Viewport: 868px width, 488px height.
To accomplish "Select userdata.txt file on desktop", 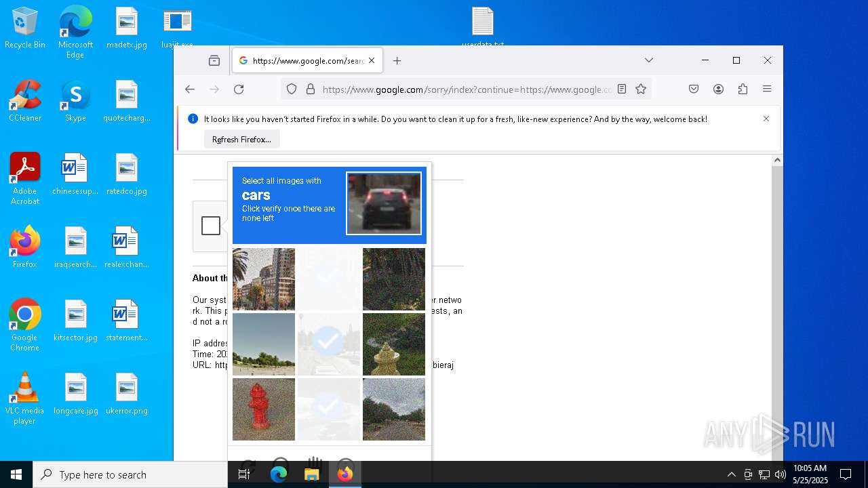I will (483, 27).
